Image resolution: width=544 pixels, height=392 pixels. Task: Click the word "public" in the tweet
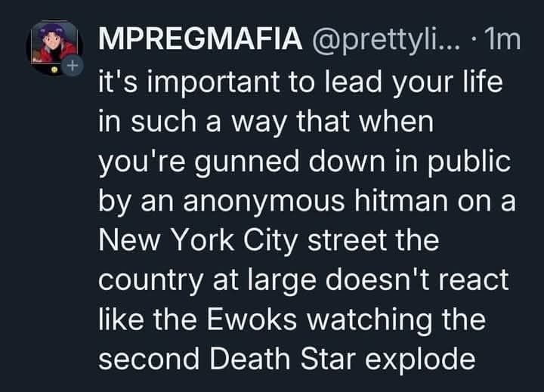pos(468,162)
